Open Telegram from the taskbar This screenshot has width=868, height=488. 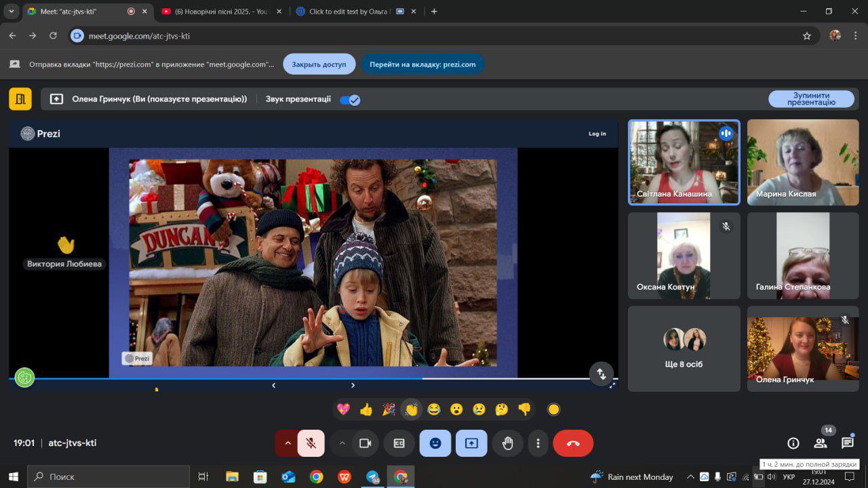pyautogui.click(x=373, y=476)
